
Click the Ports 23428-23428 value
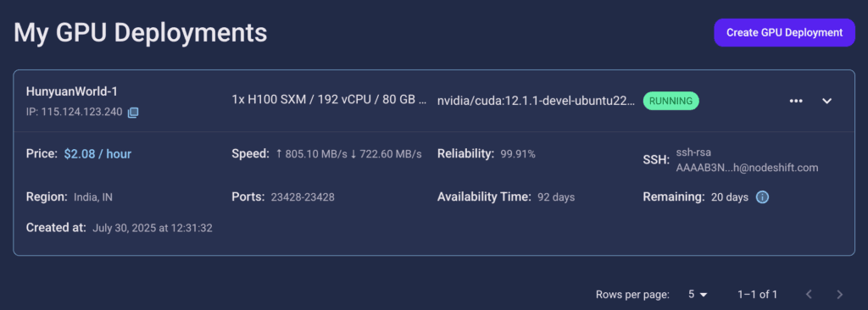(303, 197)
